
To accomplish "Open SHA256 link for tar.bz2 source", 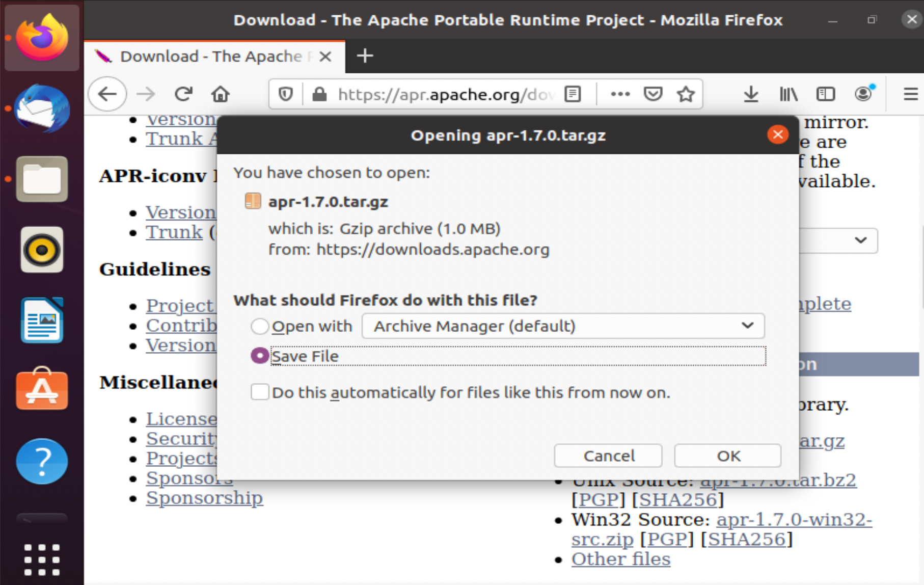I will pos(678,500).
